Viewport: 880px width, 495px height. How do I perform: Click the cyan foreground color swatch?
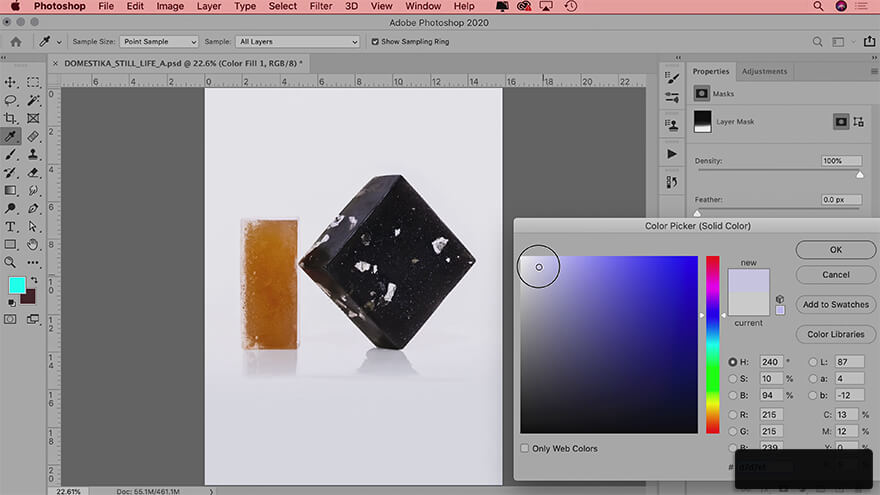tap(18, 286)
